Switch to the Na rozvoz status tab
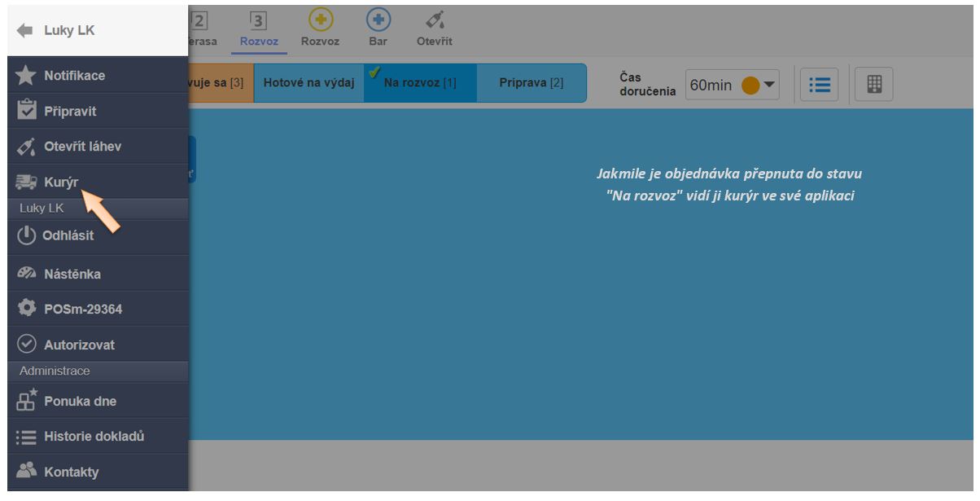 419,83
